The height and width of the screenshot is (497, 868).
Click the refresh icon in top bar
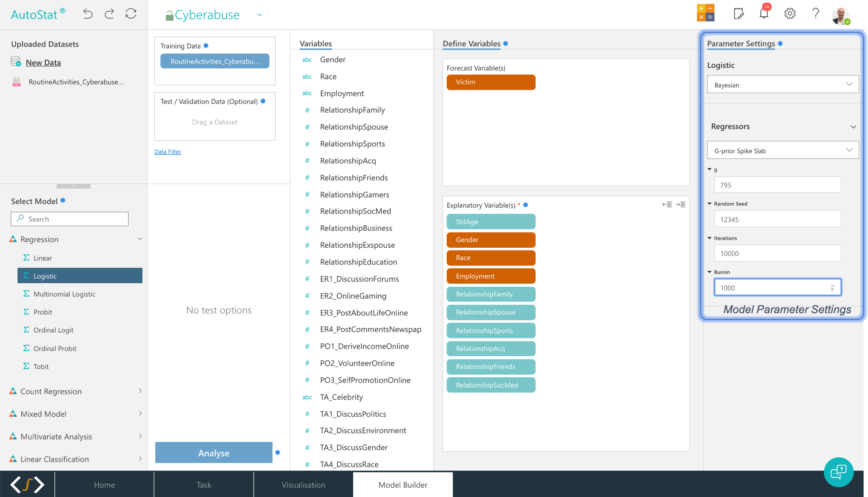pyautogui.click(x=131, y=14)
